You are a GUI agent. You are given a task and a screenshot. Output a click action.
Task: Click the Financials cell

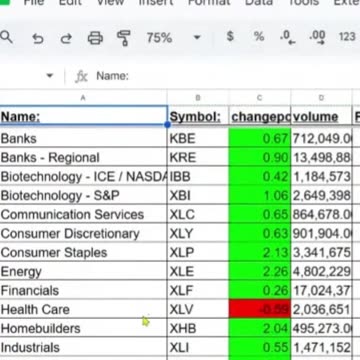83,290
